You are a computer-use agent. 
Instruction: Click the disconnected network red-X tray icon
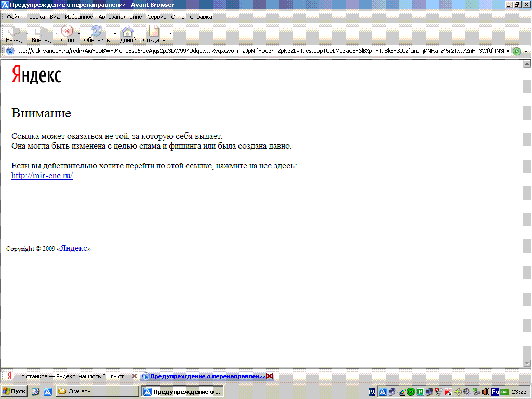point(438,392)
